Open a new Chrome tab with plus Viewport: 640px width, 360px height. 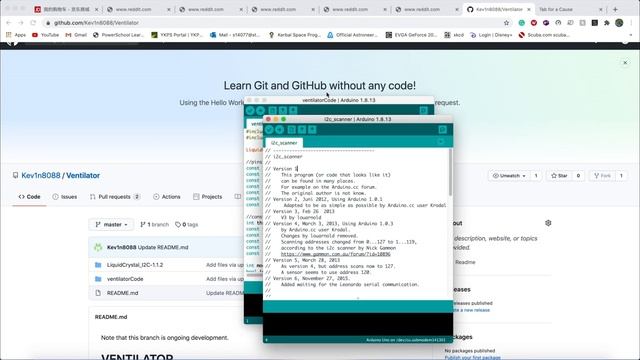(615, 9)
